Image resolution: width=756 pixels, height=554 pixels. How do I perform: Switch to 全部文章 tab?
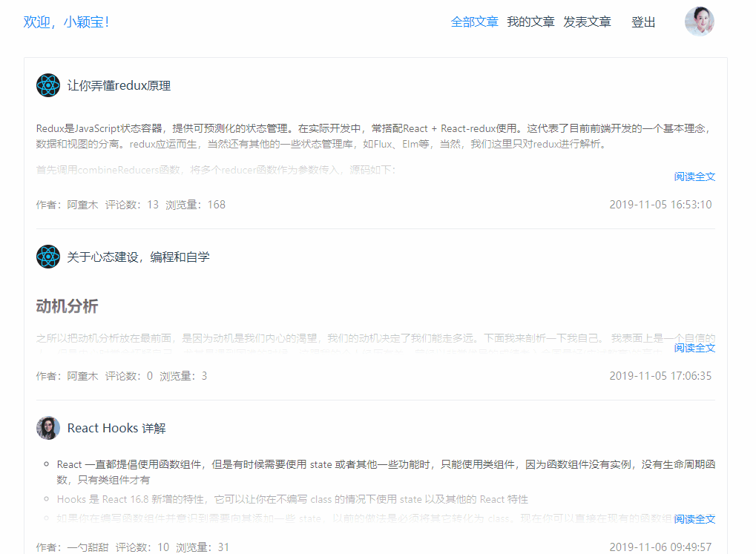474,22
